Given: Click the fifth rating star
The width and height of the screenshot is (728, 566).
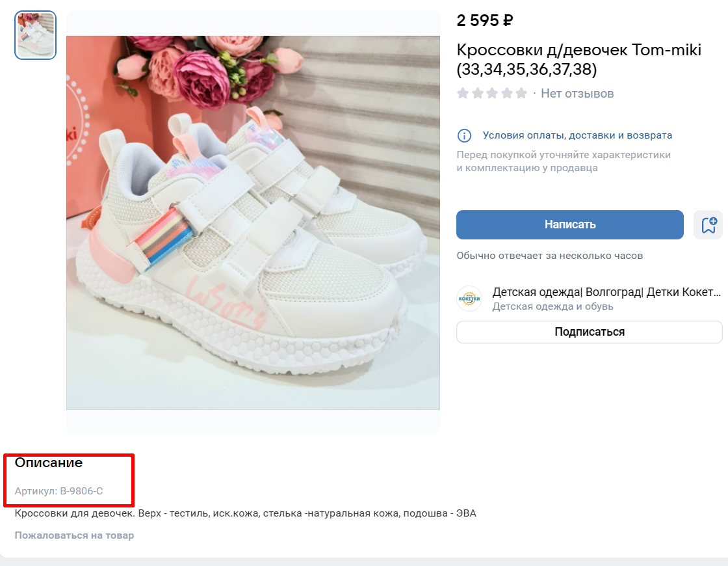Looking at the screenshot, I should (x=521, y=94).
